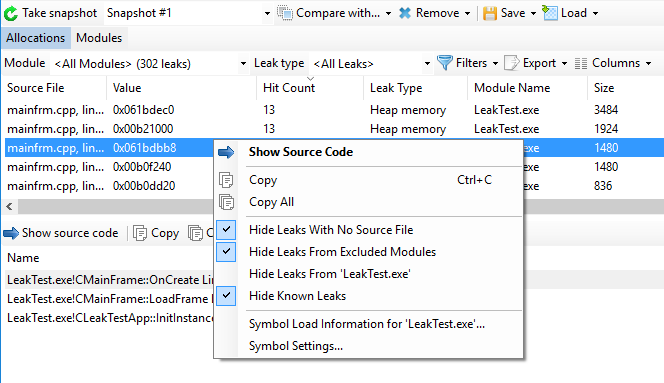Choose Copy Ctrl+C in context menu
Image resolution: width=664 pixels, height=383 pixels.
point(369,180)
